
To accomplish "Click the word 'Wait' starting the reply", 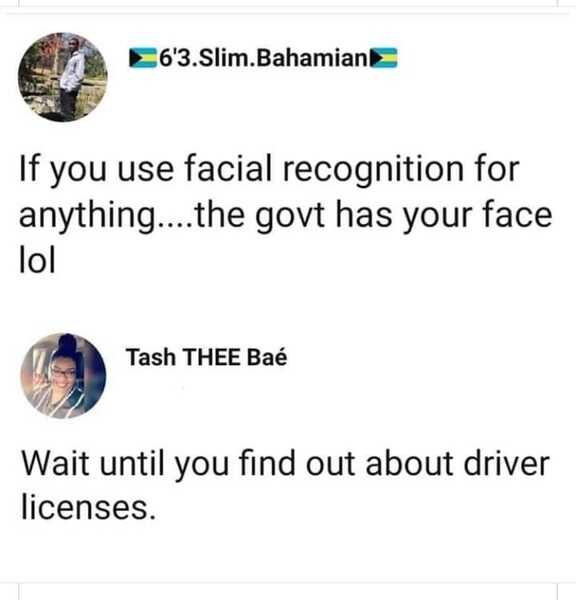I will point(55,463).
